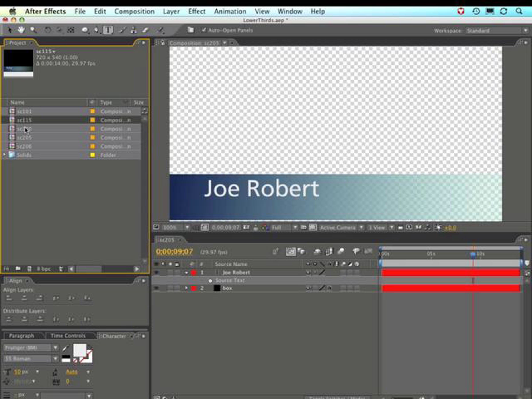
Task: Open the Layer menu
Action: point(171,11)
